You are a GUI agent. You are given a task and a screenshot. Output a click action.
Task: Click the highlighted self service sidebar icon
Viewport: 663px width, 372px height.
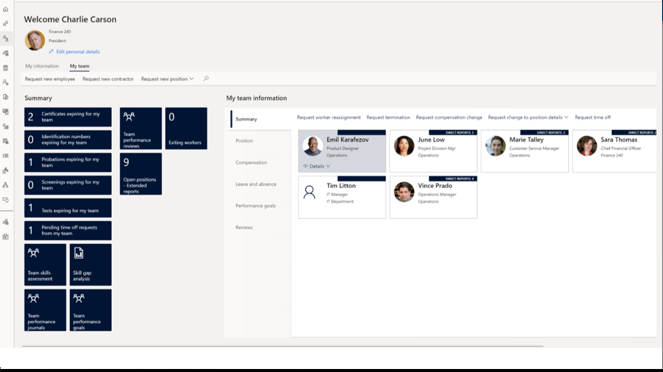coord(5,38)
